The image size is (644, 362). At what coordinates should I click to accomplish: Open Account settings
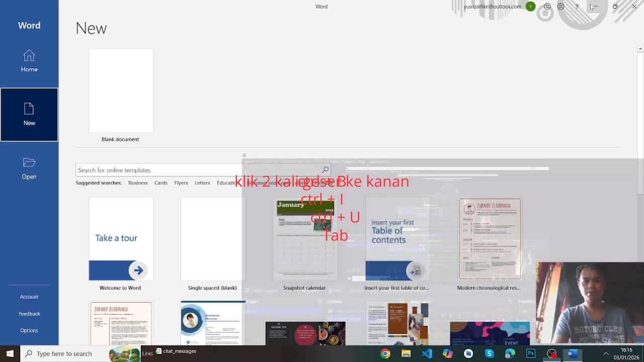tap(29, 297)
